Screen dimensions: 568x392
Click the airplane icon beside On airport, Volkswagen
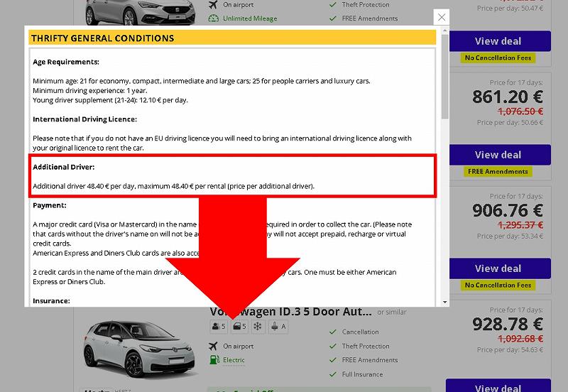point(214,347)
